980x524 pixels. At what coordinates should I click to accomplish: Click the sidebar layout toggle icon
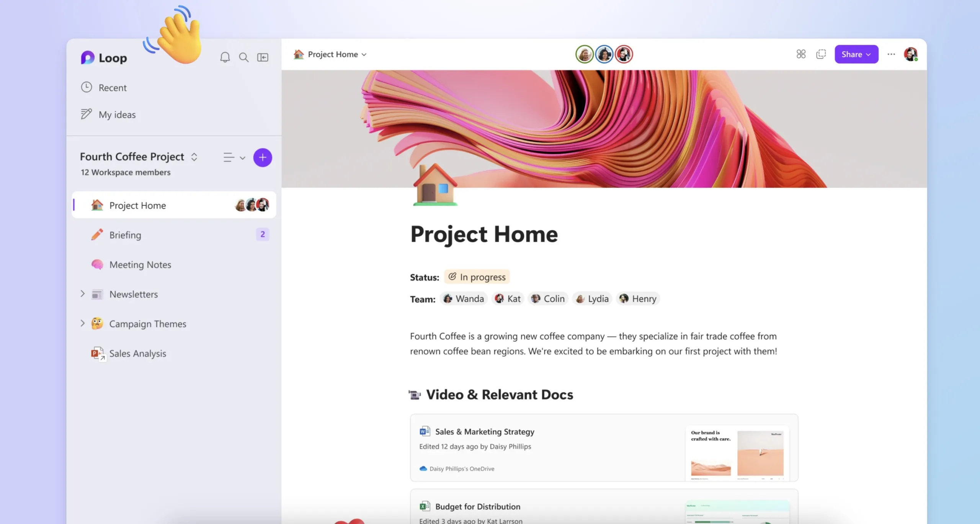(263, 56)
